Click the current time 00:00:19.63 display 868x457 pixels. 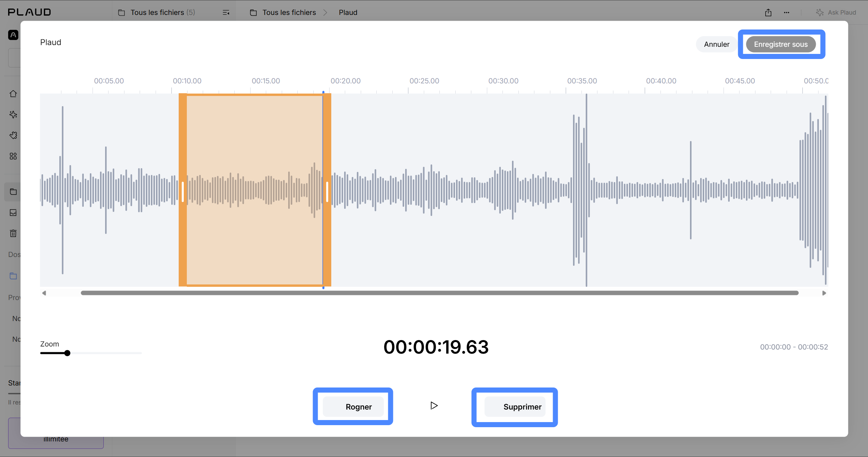point(436,347)
